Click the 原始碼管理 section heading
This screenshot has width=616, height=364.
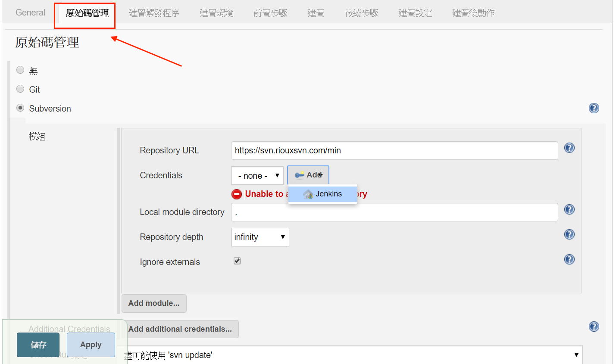47,42
